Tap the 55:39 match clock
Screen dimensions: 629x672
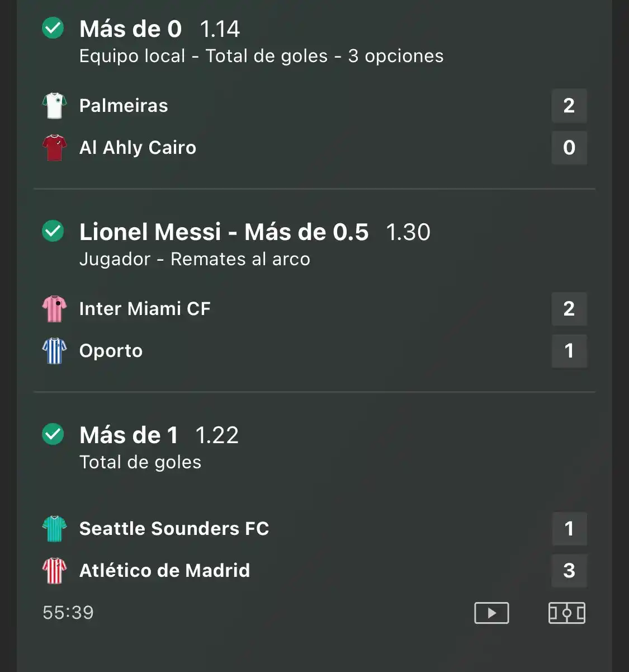pyautogui.click(x=68, y=613)
